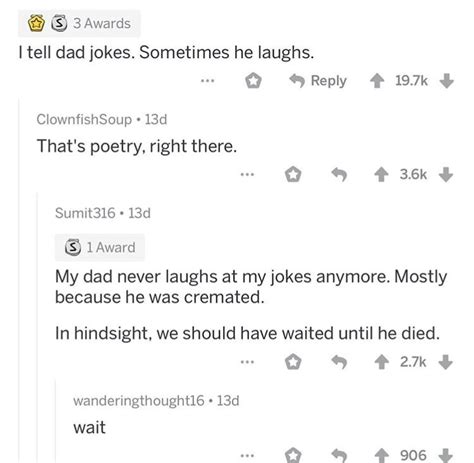This screenshot has height=463, width=474.
Task: Open overflow menu on ClownfishSoup's comment
Action: pos(248,174)
